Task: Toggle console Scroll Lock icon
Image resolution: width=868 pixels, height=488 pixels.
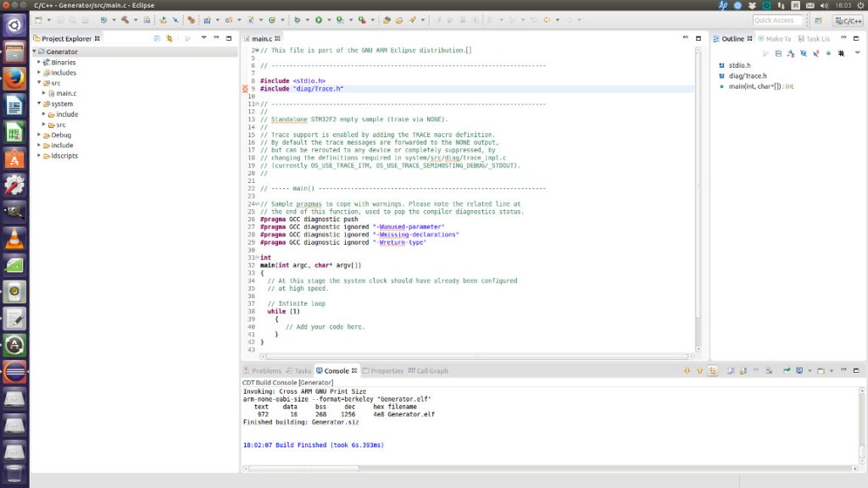Action: (743, 371)
